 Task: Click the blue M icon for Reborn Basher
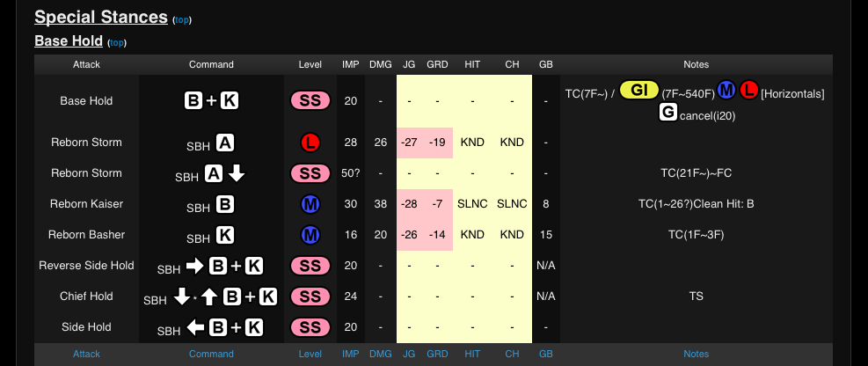310,235
